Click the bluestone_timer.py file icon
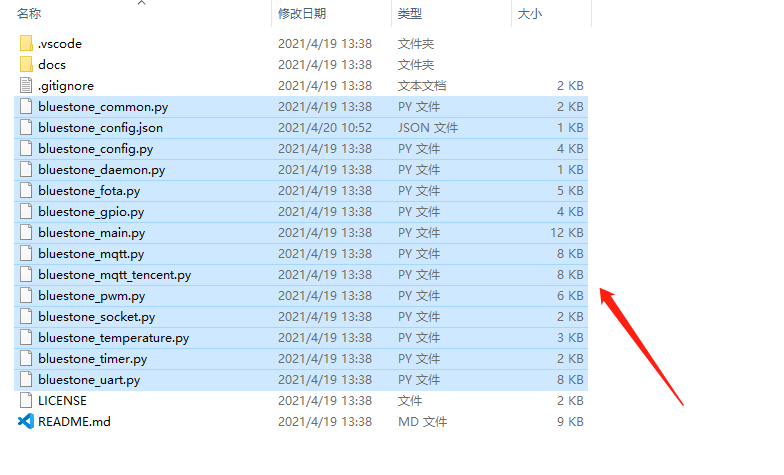This screenshot has width=784, height=475. [x=26, y=358]
